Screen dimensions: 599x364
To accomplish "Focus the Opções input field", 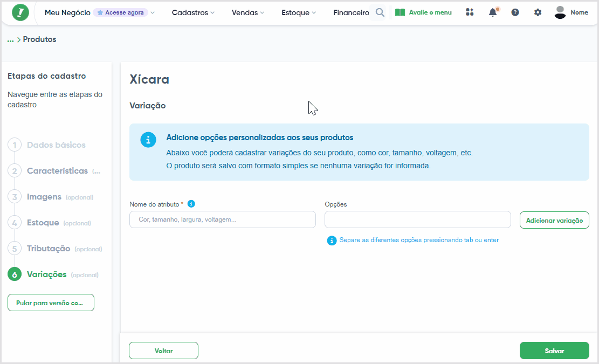I will click(417, 219).
